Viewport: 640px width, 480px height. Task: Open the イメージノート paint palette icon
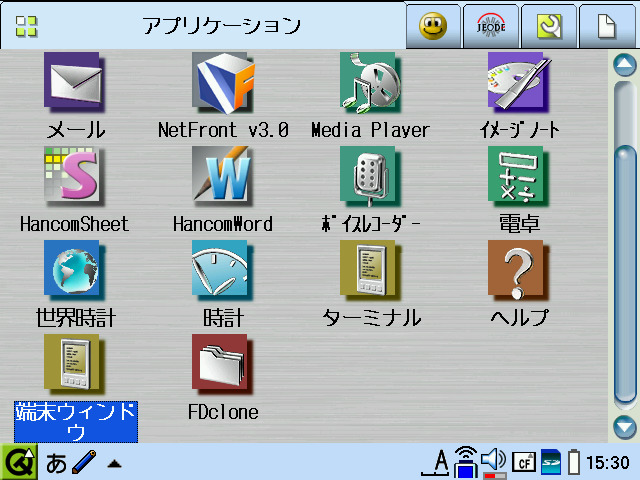tap(519, 82)
